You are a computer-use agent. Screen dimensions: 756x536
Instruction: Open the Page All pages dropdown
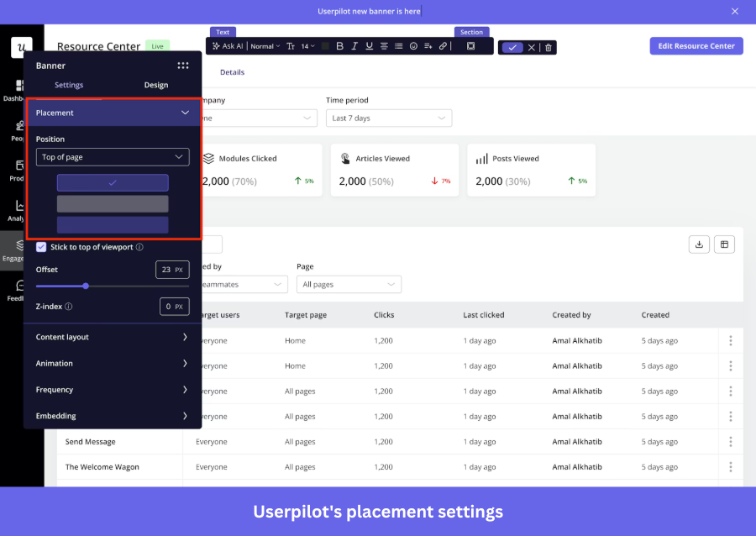coord(349,285)
